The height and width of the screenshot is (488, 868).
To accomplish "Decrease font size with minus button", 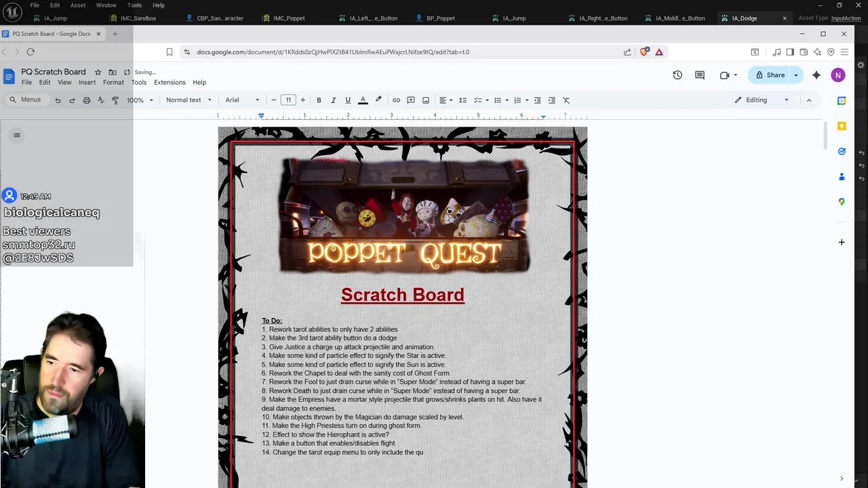I will (274, 100).
